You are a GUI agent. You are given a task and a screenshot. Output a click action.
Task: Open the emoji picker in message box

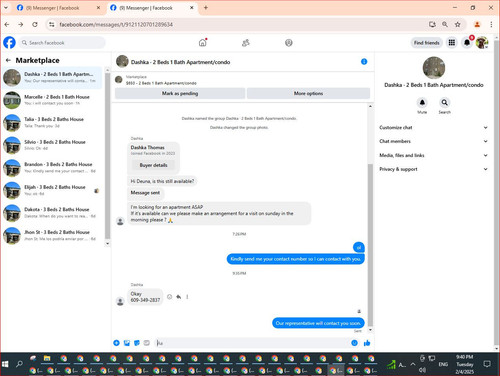354,343
